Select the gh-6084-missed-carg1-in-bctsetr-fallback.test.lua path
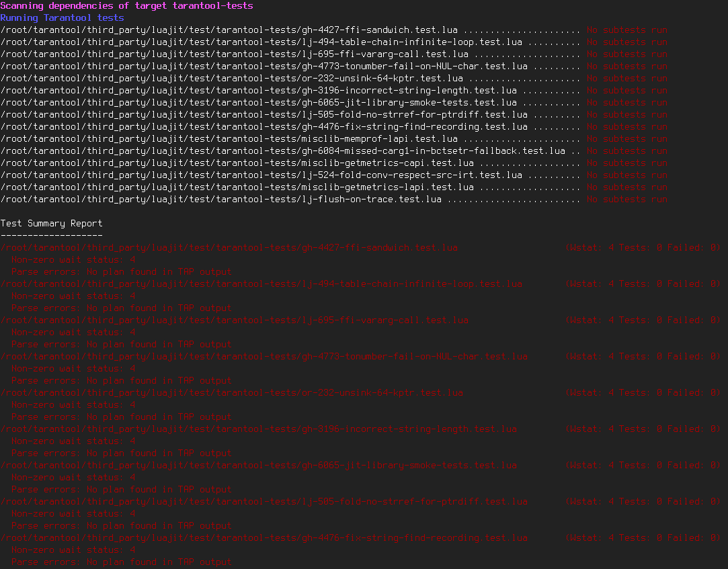Image resolution: width=728 pixels, height=569 pixels. coord(283,151)
